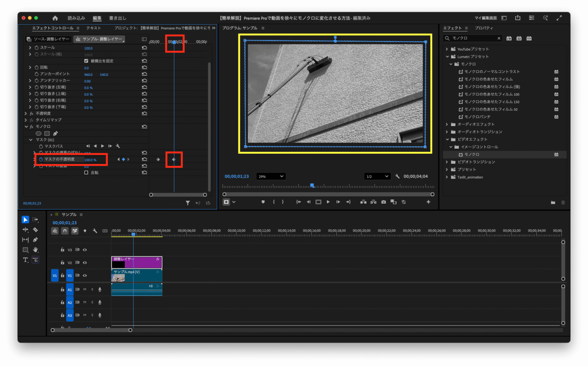The height and width of the screenshot is (366, 588).
Task: Open the 29% zoom level dropdown
Action: coord(271,176)
